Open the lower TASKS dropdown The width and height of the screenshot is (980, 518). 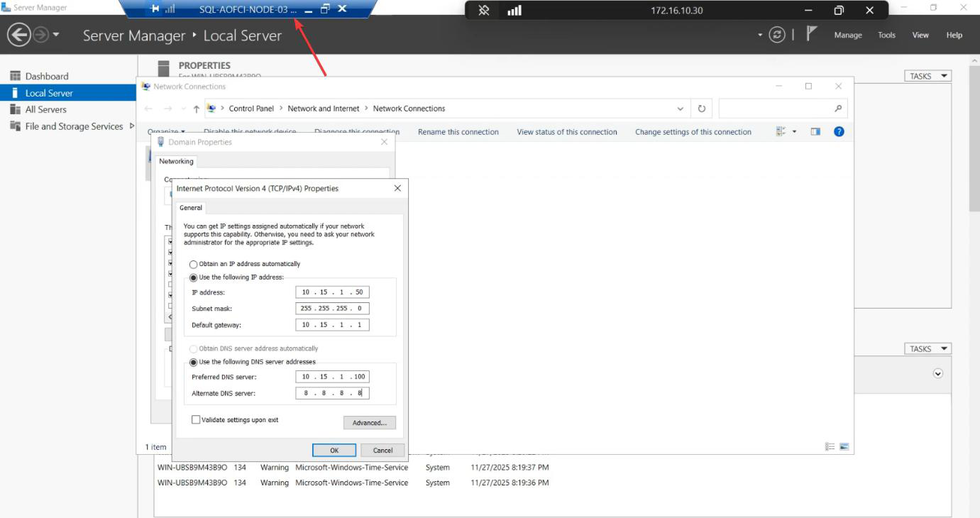click(x=928, y=348)
